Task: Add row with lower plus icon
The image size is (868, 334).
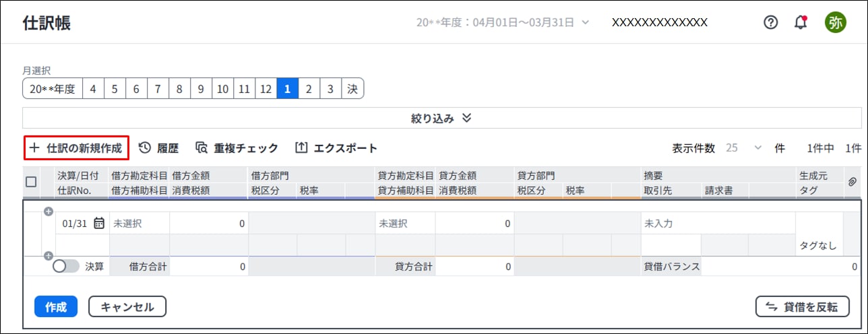Action: pyautogui.click(x=48, y=256)
